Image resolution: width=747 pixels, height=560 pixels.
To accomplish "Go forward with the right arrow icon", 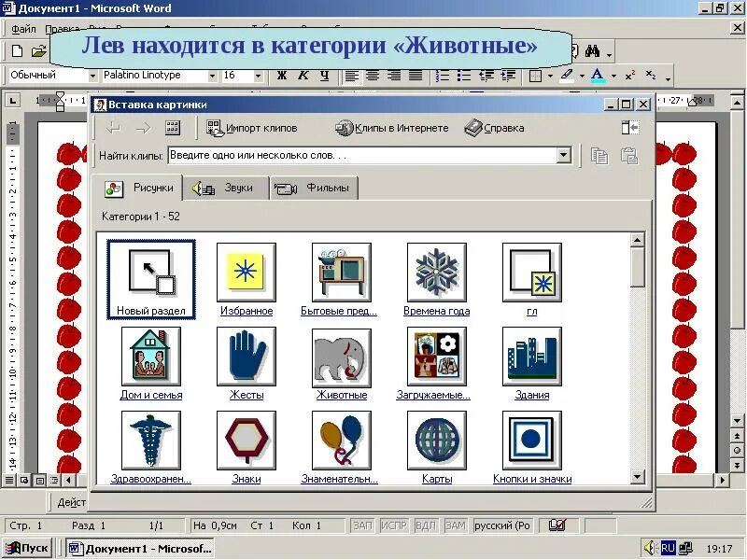I will (143, 128).
